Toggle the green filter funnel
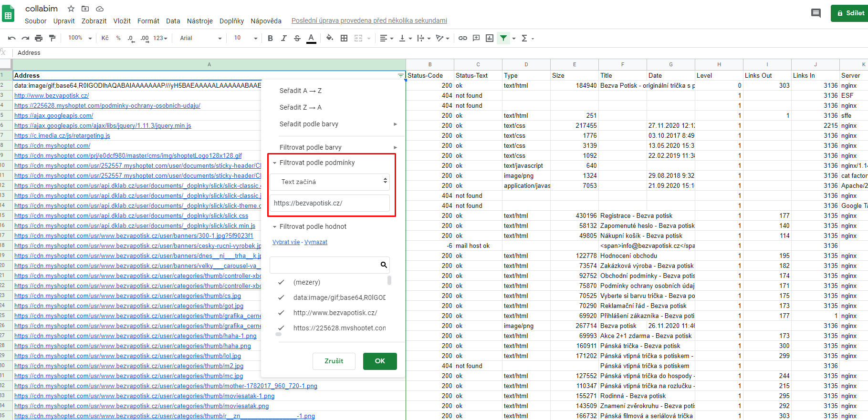This screenshot has height=420, width=868. point(503,38)
